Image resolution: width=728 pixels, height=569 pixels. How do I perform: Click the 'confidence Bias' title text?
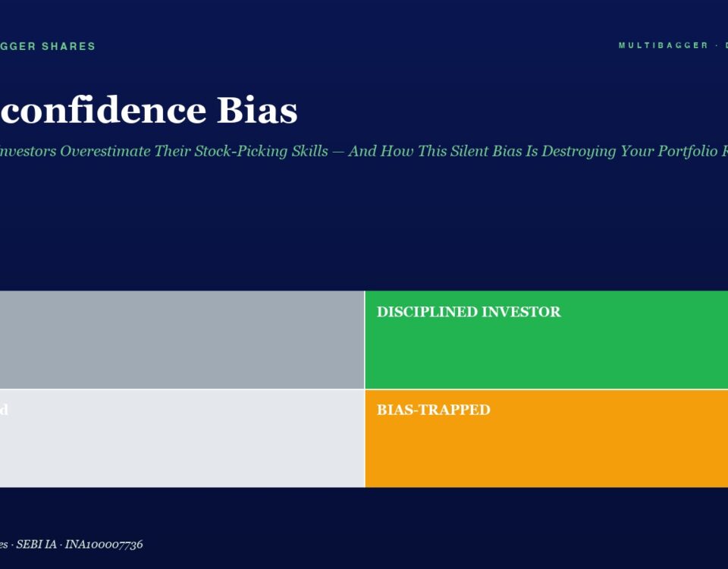(149, 110)
